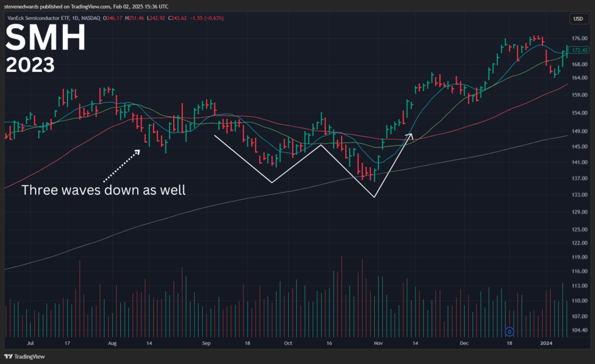Click the close value C243.62
Image resolution: width=595 pixels, height=364 pixels.
tap(177, 18)
